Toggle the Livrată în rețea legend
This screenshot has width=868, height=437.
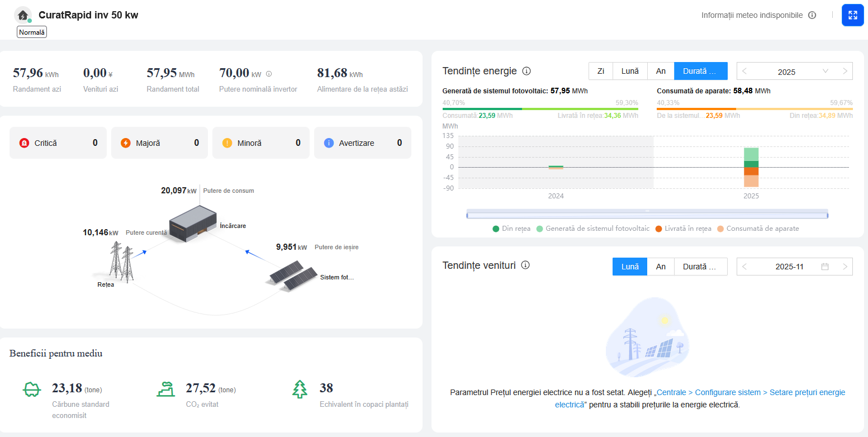tap(683, 229)
